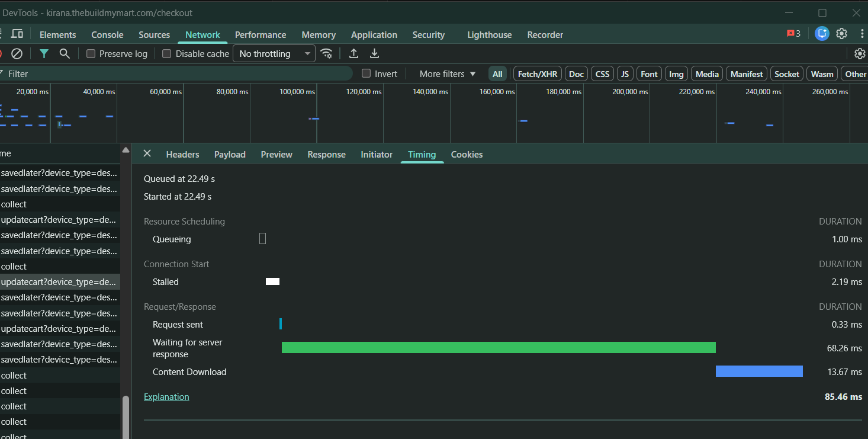The height and width of the screenshot is (439, 868).
Task: Toggle the device toolbar icon
Action: click(17, 34)
